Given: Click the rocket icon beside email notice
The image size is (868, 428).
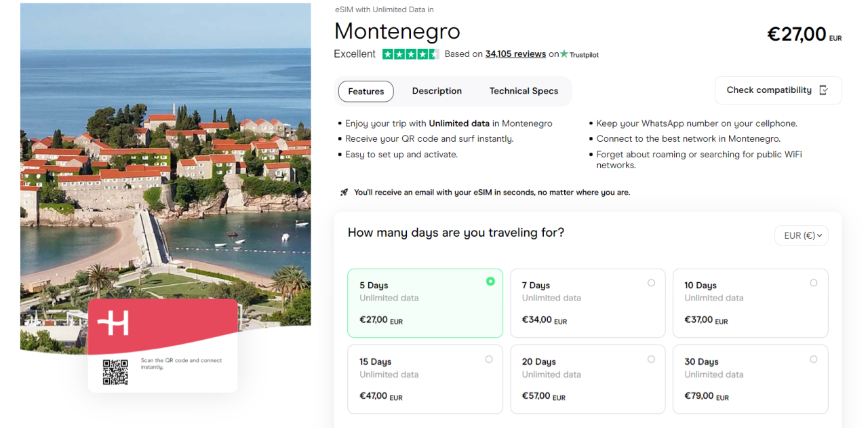Looking at the screenshot, I should pos(344,193).
